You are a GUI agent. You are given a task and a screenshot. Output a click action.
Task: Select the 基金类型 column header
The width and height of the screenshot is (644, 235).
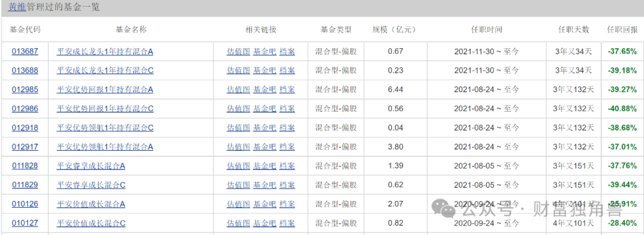(x=336, y=30)
